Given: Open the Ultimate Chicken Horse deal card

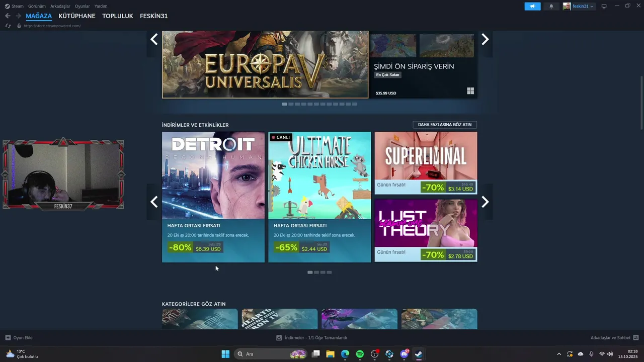Looking at the screenshot, I should click(319, 197).
